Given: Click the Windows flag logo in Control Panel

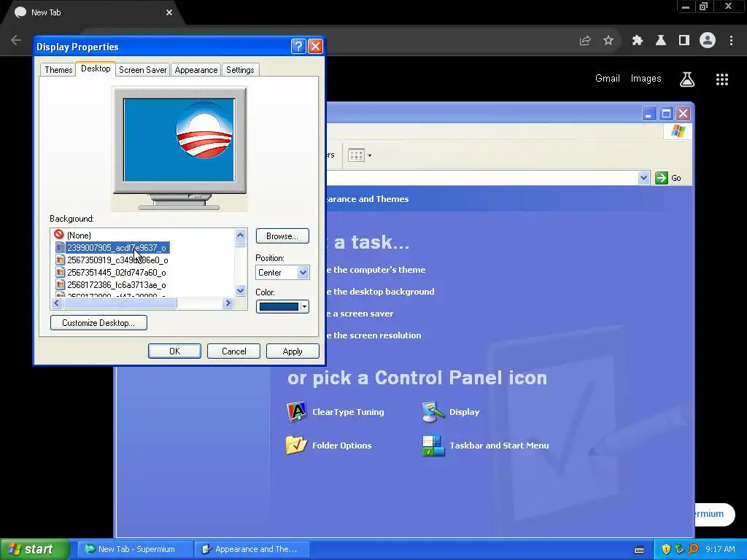Looking at the screenshot, I should (678, 131).
